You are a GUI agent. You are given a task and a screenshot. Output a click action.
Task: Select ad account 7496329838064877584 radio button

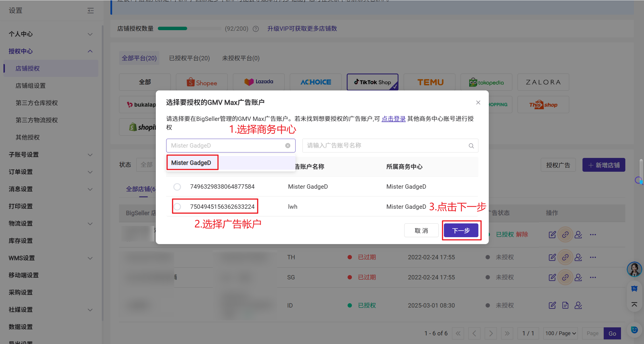click(177, 187)
